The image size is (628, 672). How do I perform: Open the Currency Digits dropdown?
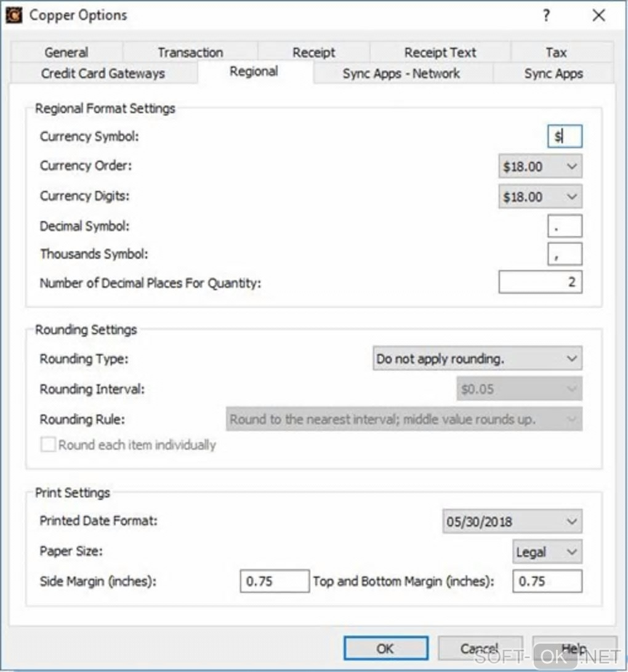tap(540, 196)
